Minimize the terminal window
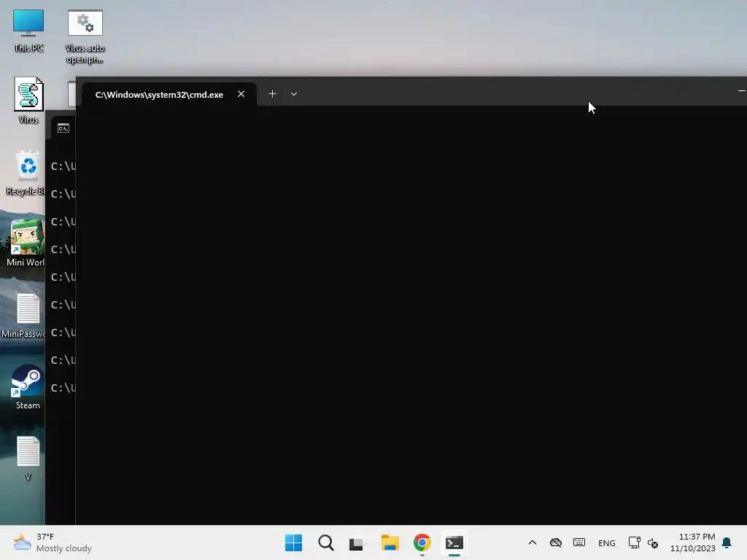 click(741, 90)
